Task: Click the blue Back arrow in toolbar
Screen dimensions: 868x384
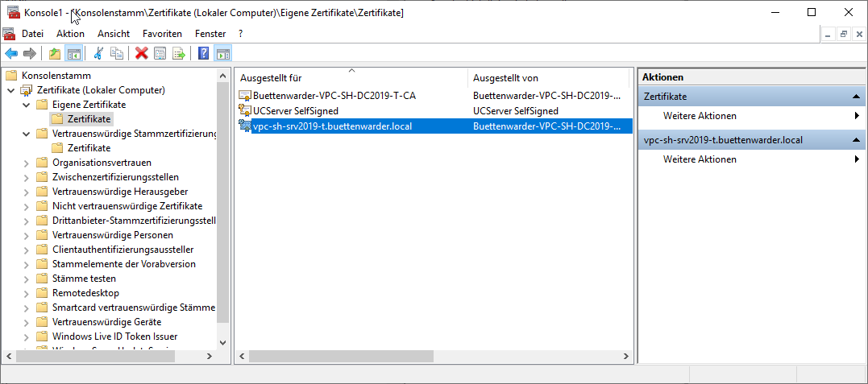Action: [x=11, y=53]
